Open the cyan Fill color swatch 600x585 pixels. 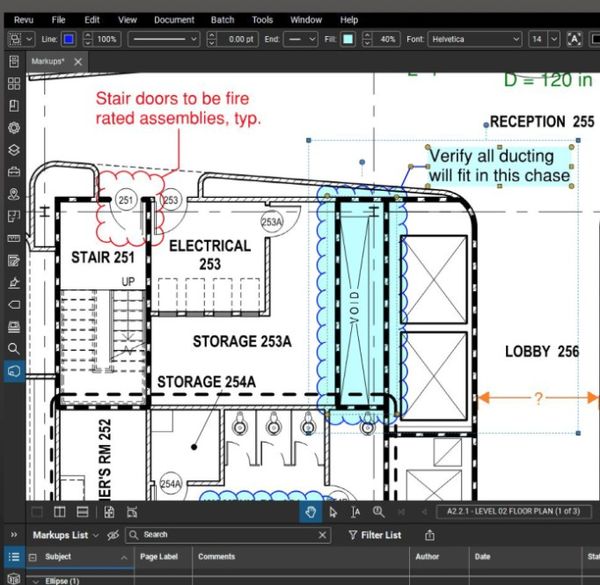click(x=348, y=39)
